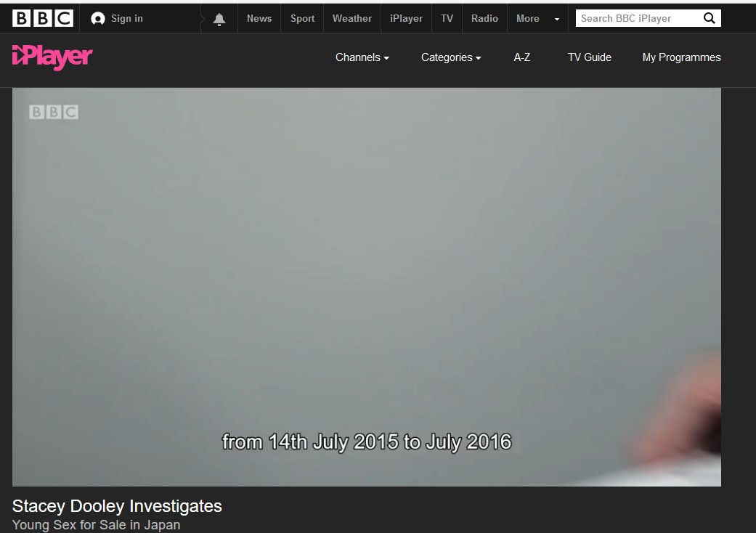Click the More menu label
756x533 pixels.
click(527, 18)
